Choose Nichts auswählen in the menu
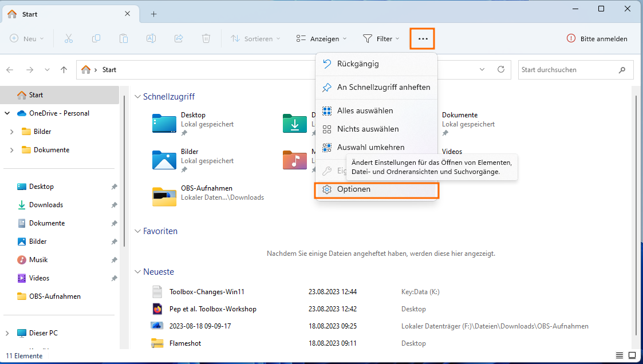643x364 pixels. (x=376, y=129)
